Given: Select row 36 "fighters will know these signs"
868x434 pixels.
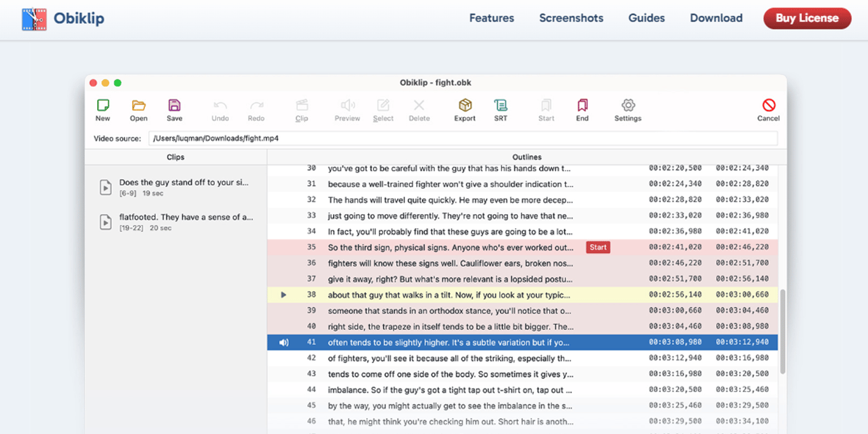Looking at the screenshot, I should [522, 263].
